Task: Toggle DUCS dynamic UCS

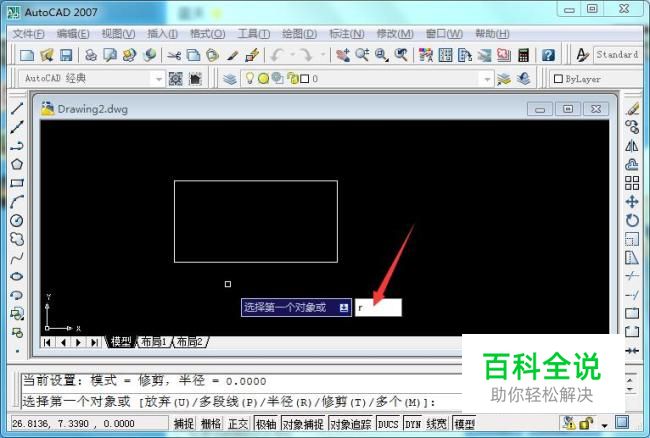Action: pos(388,423)
